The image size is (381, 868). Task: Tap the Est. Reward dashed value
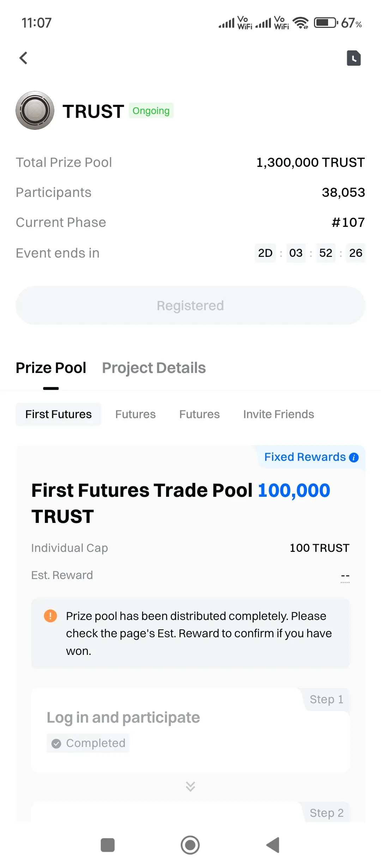[345, 576]
